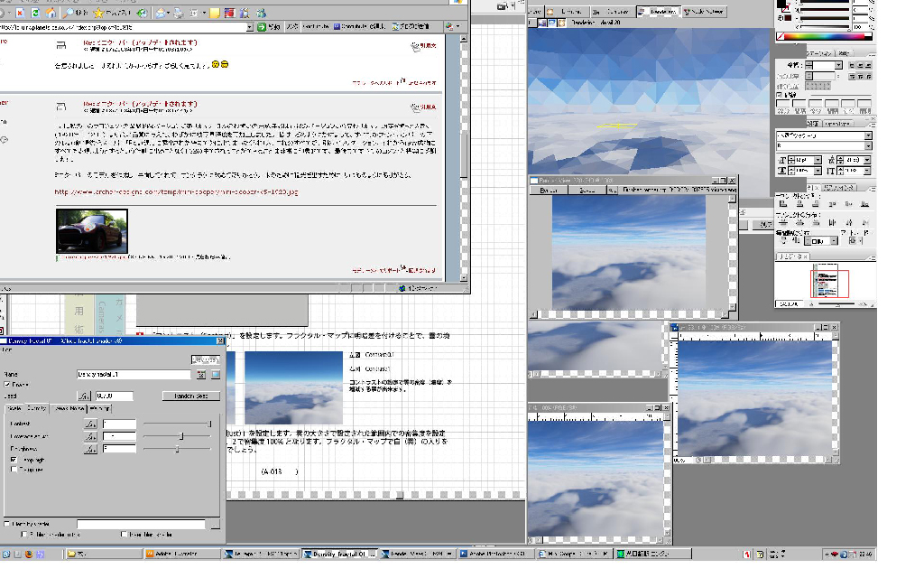Image resolution: width=924 pixels, height=578 pixels.
Task: Switch to the Tweak Noise tab
Action: [x=69, y=408]
